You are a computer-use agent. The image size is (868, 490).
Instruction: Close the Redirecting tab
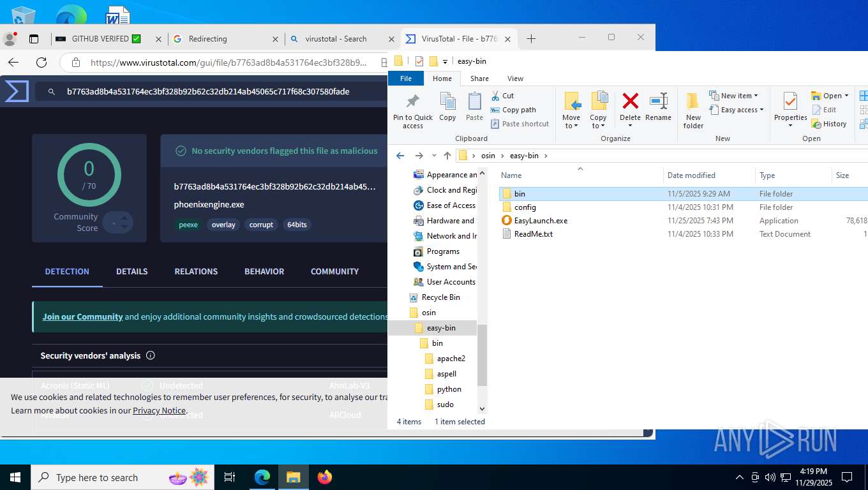pos(276,39)
